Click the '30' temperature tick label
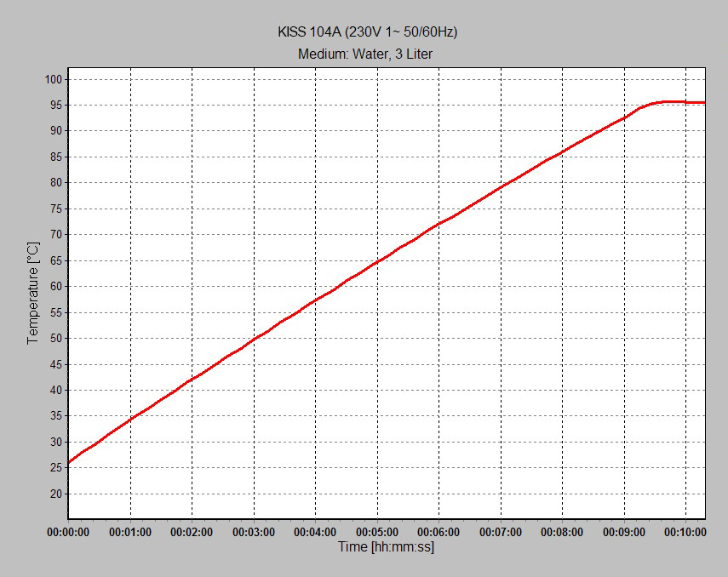 point(55,442)
